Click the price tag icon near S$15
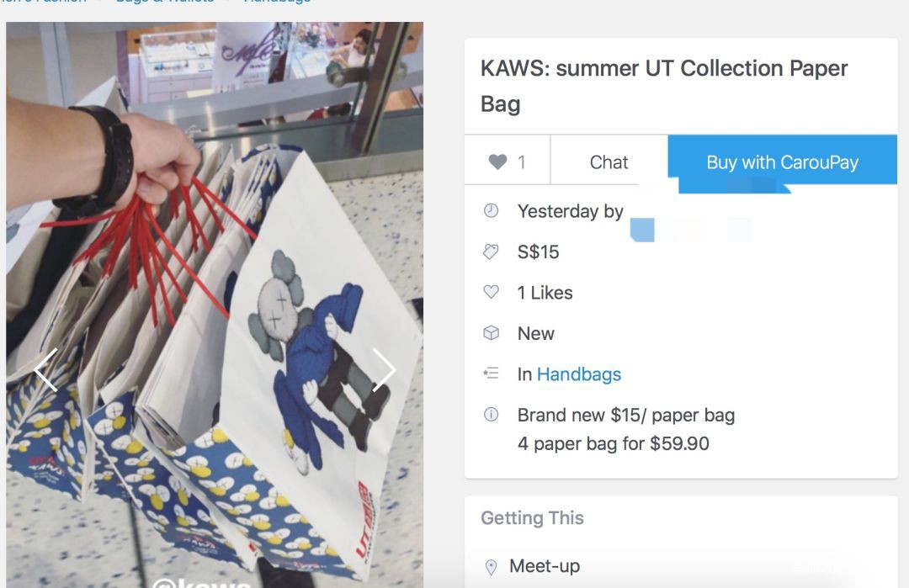909x588 pixels. (x=491, y=252)
